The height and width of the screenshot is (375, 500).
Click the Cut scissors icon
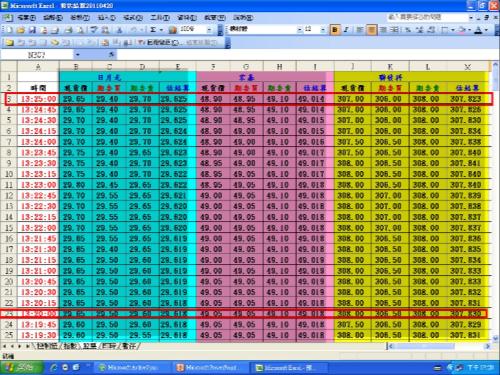click(119, 30)
